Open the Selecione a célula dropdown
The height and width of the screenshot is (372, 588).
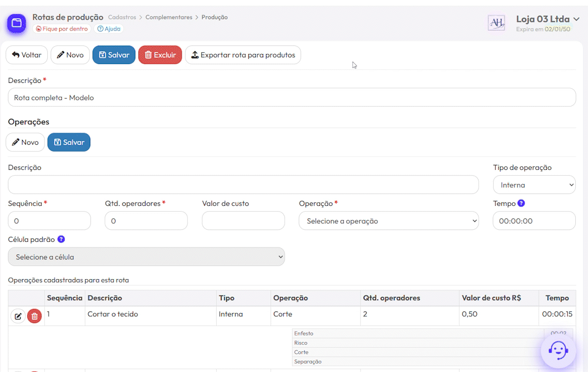[x=146, y=257]
